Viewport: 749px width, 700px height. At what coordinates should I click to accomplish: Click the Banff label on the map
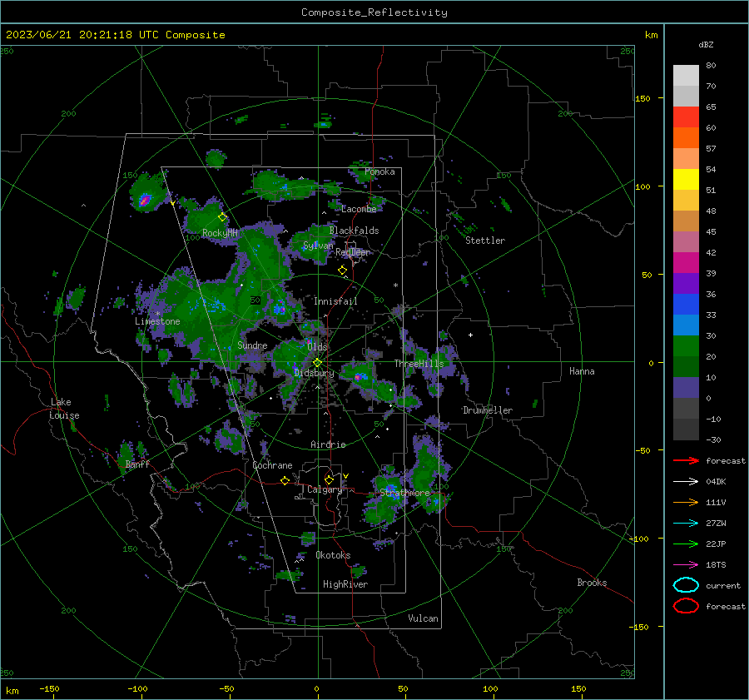click(137, 464)
